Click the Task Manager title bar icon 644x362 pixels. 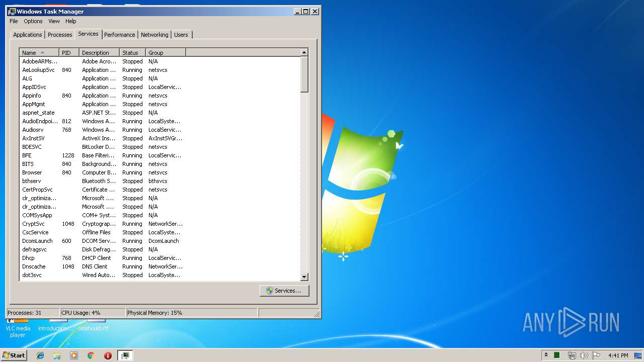[x=12, y=11]
